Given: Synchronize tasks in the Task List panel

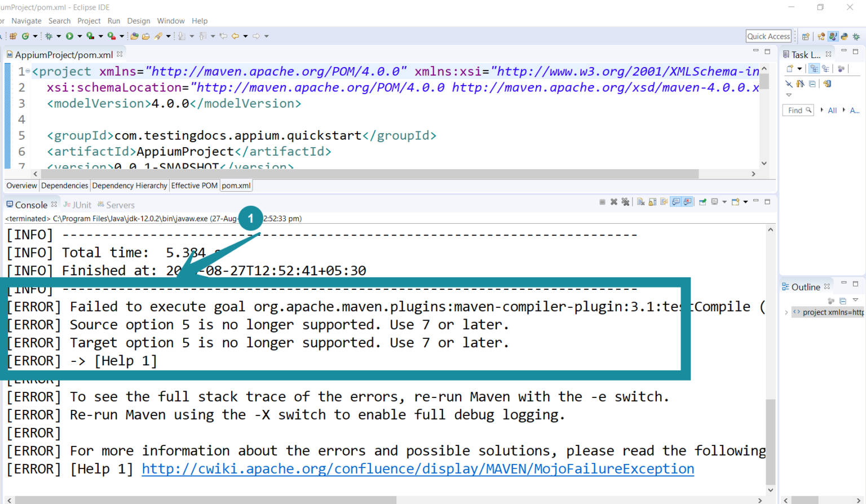Looking at the screenshot, I should pyautogui.click(x=827, y=84).
